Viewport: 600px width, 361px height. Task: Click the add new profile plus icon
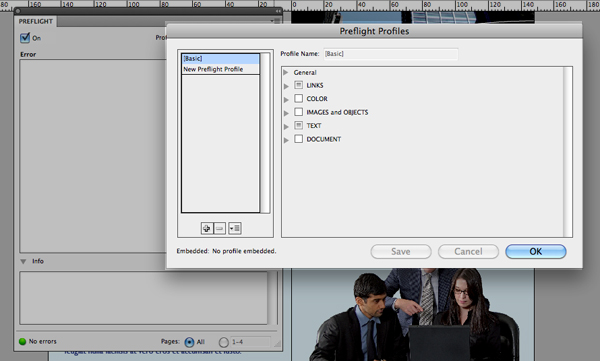pos(207,229)
